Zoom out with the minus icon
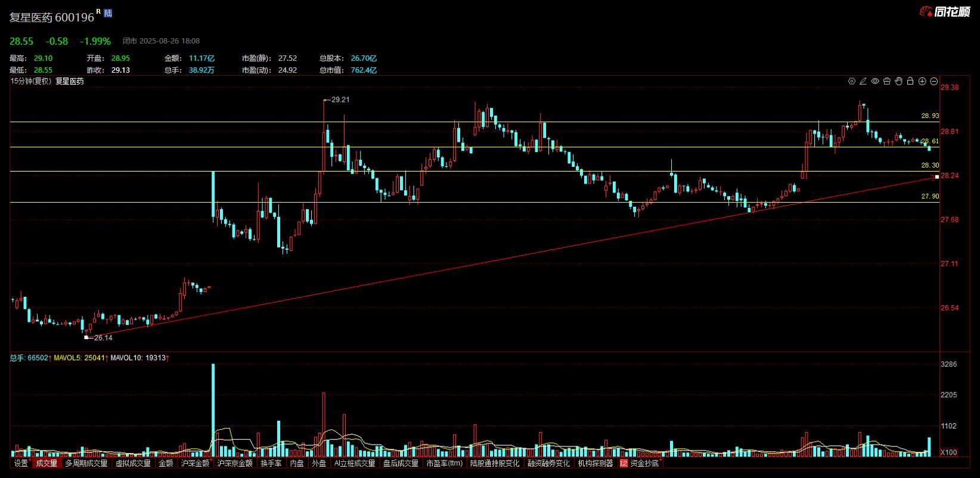 coord(934,82)
